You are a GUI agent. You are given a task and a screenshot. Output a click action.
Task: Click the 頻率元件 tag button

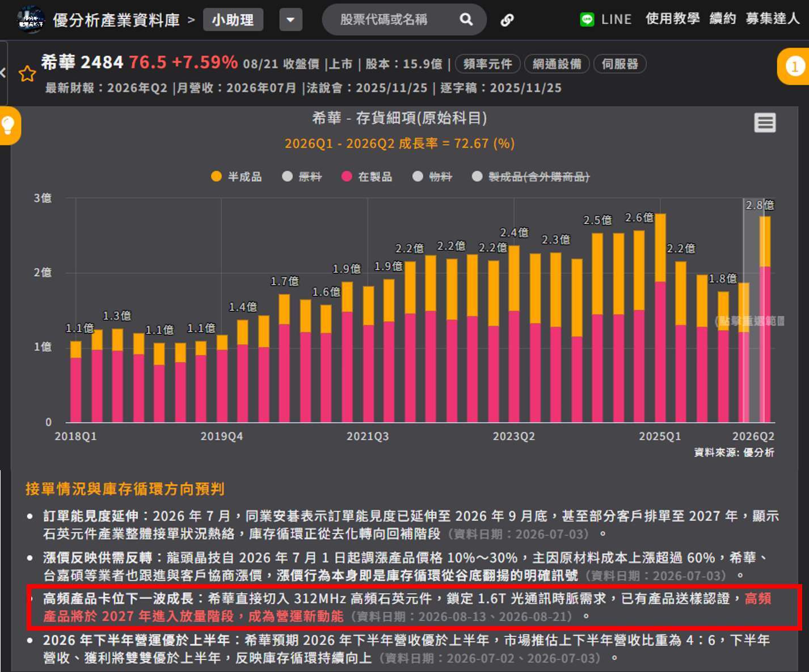pos(487,64)
